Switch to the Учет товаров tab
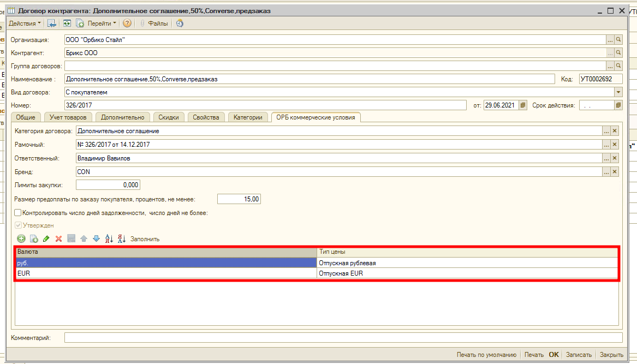 click(68, 117)
